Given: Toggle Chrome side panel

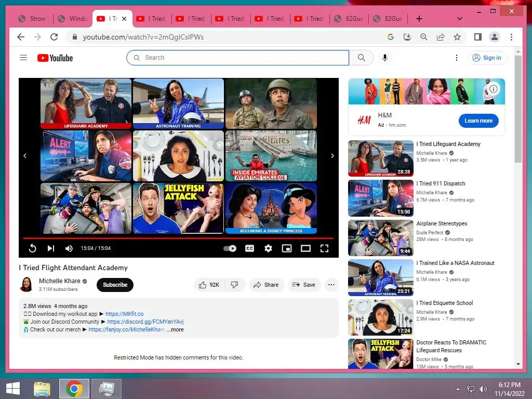Looking at the screenshot, I should pyautogui.click(x=478, y=37).
